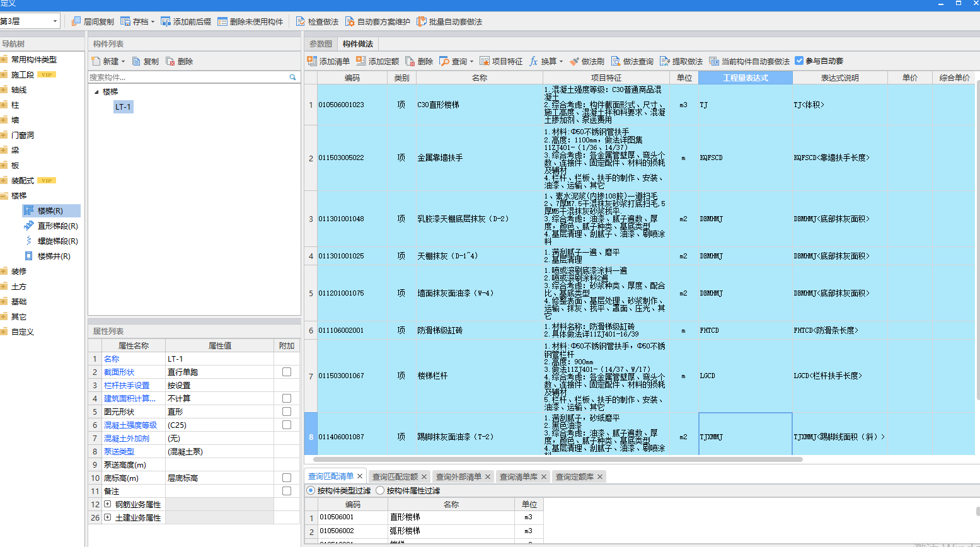Viewport: 980px width, 547px height.
Task: Open 栏杆扶手设置 property link
Action: click(x=127, y=385)
